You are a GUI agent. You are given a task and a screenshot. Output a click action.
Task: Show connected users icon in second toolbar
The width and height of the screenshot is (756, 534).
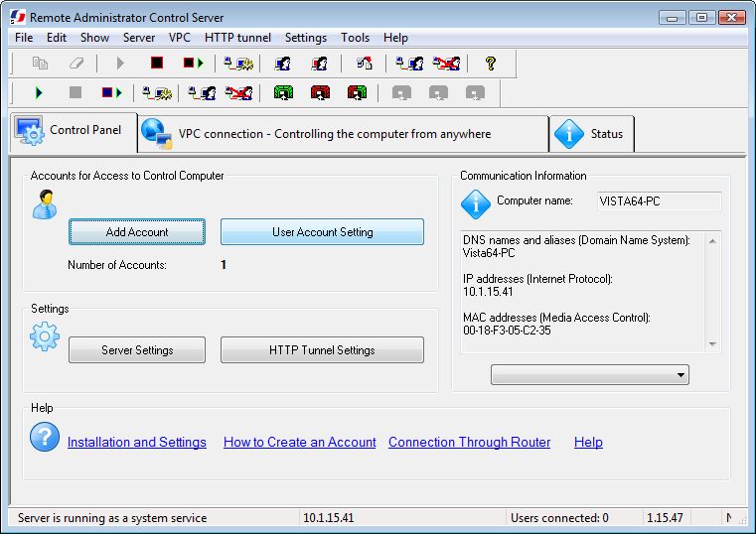coord(202,92)
